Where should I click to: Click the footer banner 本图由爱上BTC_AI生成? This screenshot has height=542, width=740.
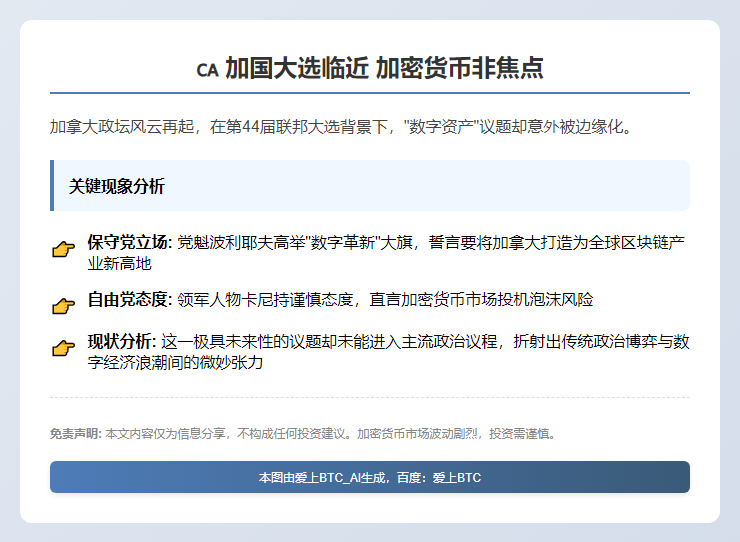[x=370, y=477]
